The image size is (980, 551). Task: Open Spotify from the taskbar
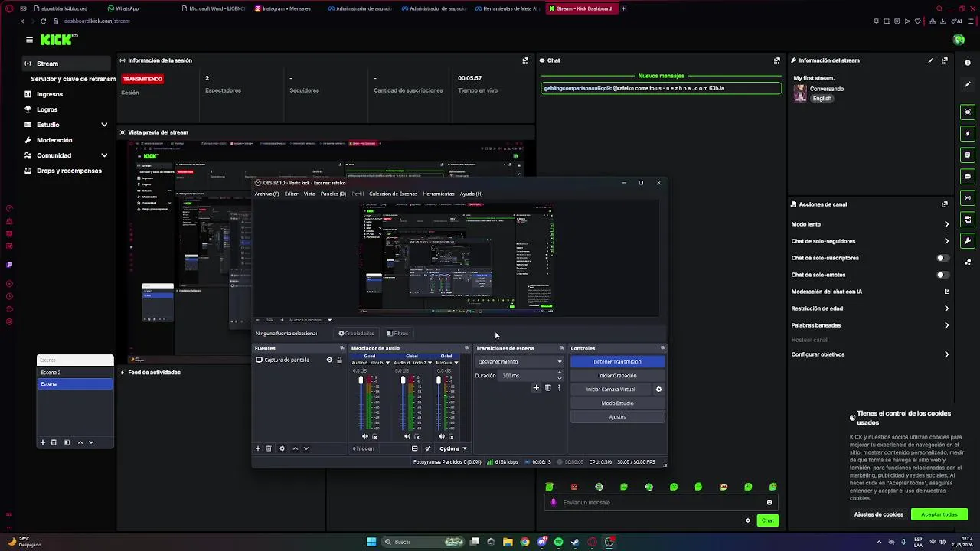coord(558,542)
